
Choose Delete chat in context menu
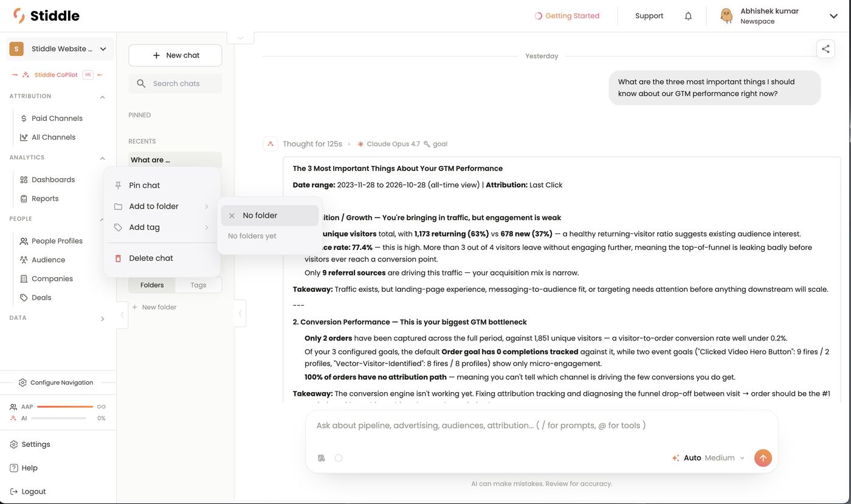pos(162,258)
